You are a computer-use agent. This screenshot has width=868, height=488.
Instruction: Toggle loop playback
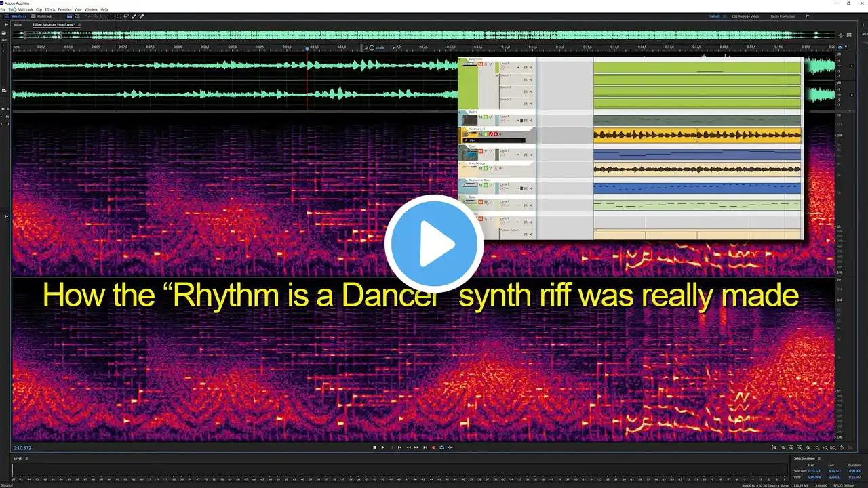pyautogui.click(x=442, y=447)
